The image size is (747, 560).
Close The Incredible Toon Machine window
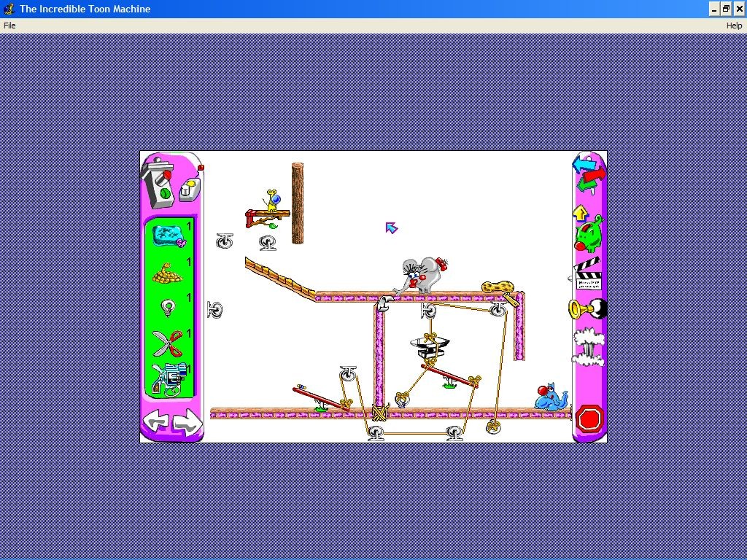[738, 9]
